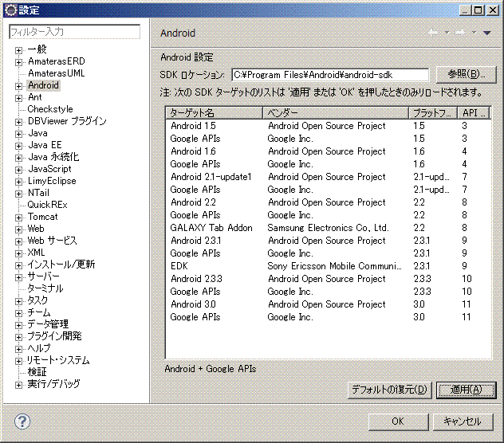Sort by API column header

(474, 113)
